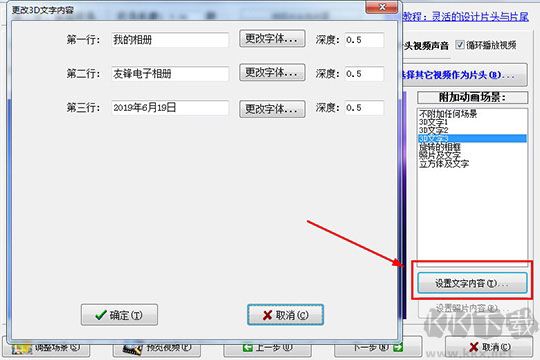The width and height of the screenshot is (540, 360).
Task: Cancel the 3D text dialog with 取消(C)
Action: [285, 315]
